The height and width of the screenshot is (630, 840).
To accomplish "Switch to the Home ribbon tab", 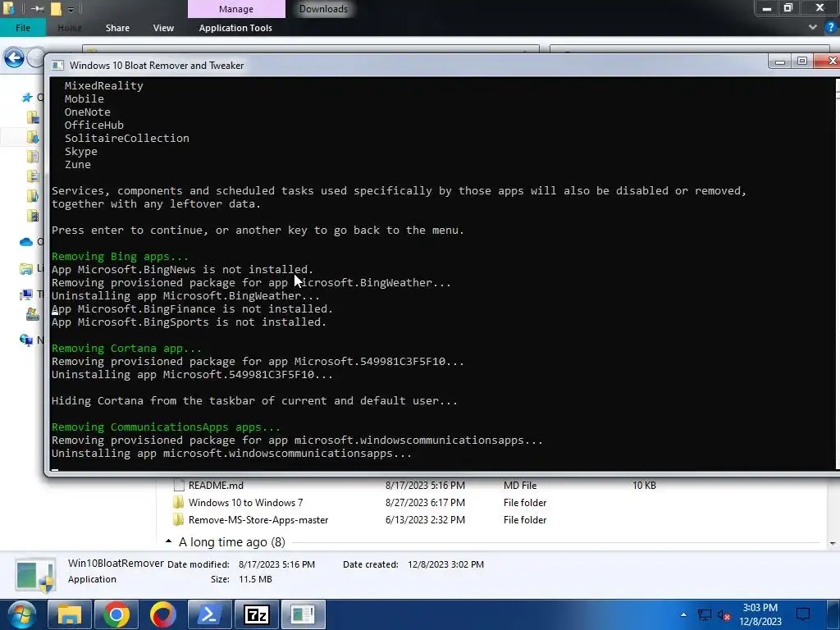I will pos(70,28).
